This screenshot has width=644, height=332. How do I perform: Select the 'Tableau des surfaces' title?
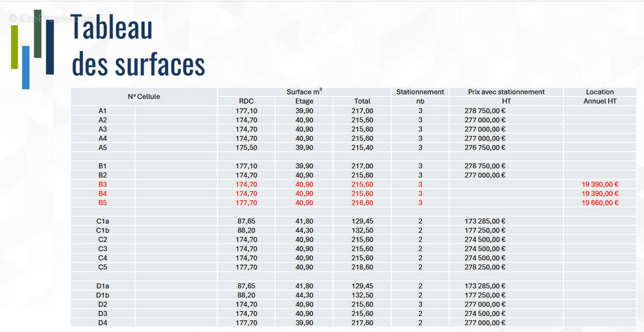click(138, 46)
